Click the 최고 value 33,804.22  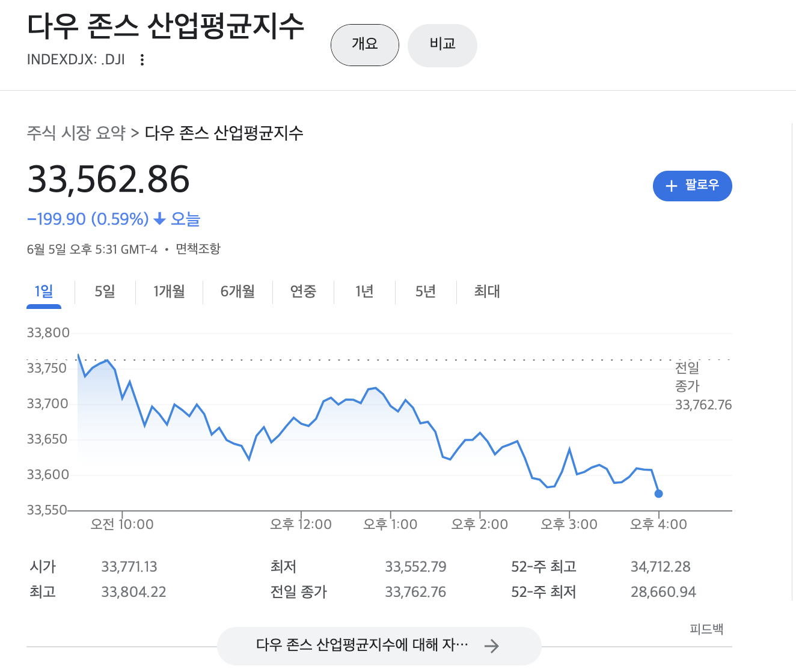tap(133, 592)
